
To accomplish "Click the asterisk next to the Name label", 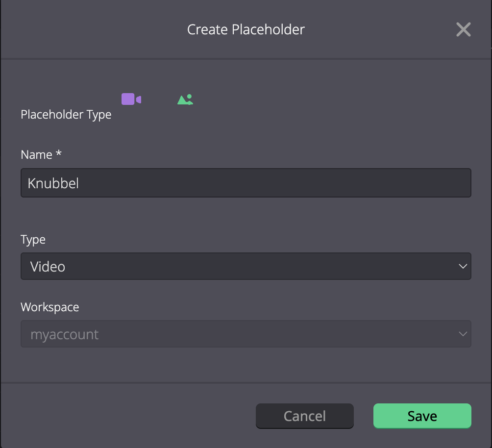I will [x=59, y=153].
